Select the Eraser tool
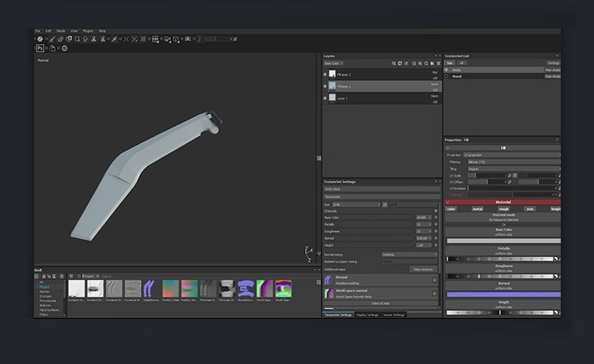 [x=60, y=39]
